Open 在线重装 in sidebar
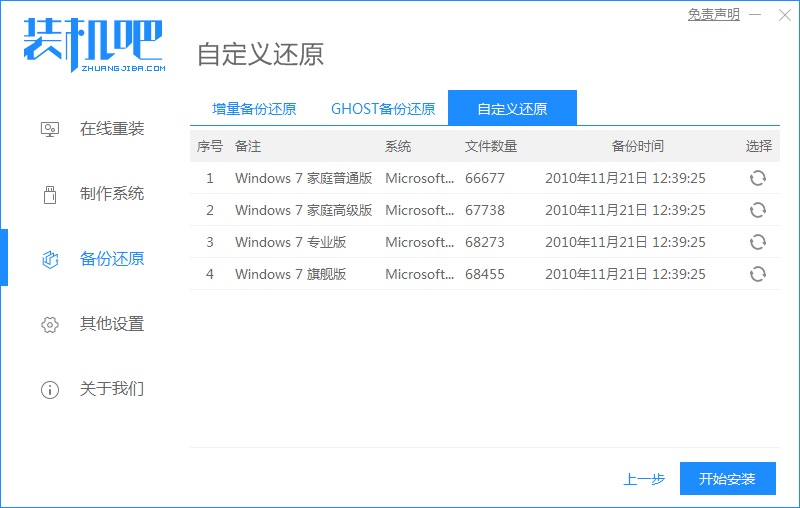The height and width of the screenshot is (508, 800). (112, 129)
